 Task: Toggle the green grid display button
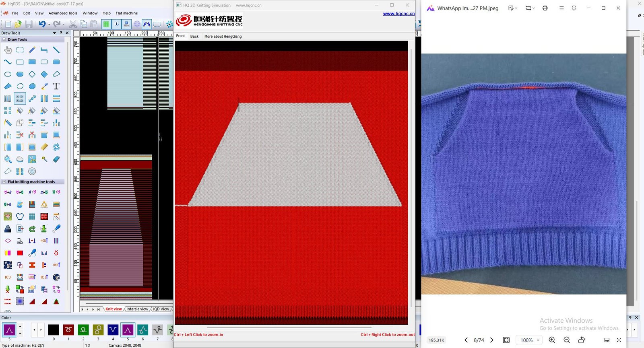(x=106, y=24)
